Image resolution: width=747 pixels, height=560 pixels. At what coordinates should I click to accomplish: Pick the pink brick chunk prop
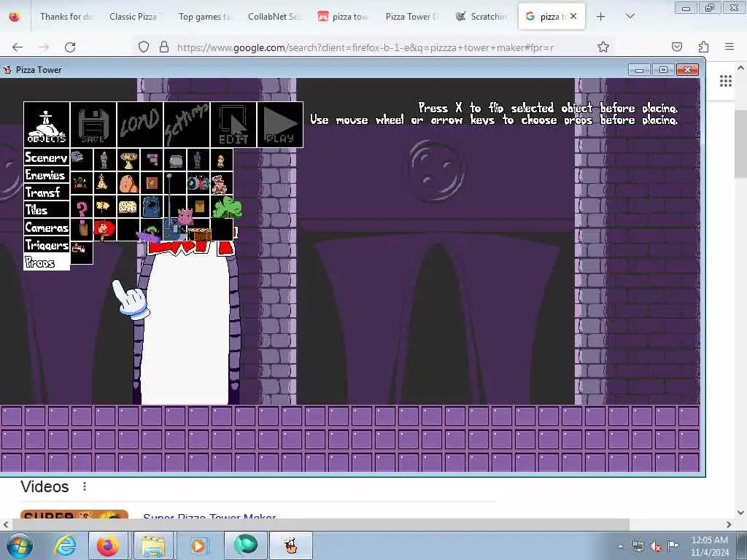coord(152,160)
